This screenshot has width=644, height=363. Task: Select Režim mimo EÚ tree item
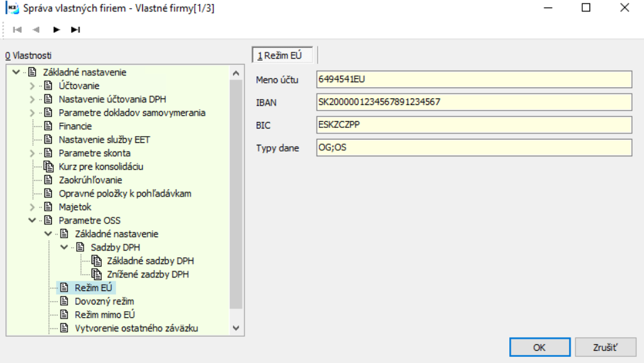pyautogui.click(x=104, y=315)
